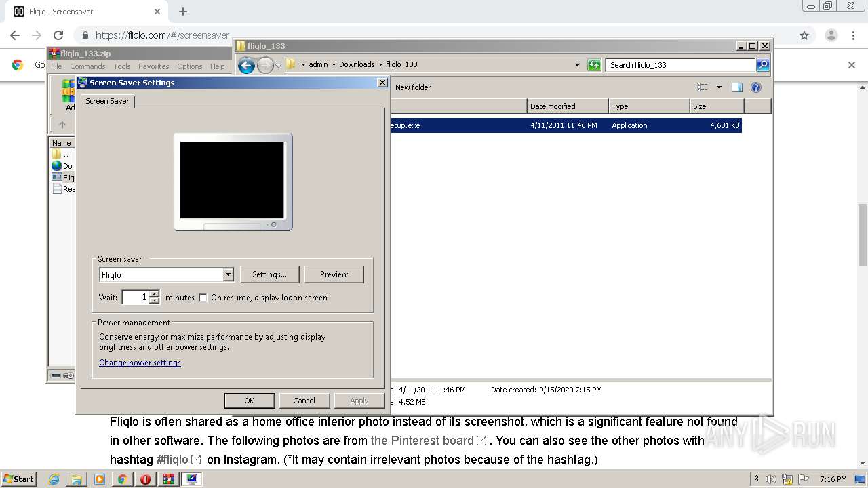Launch Internet Explorer from taskbar

click(x=54, y=479)
